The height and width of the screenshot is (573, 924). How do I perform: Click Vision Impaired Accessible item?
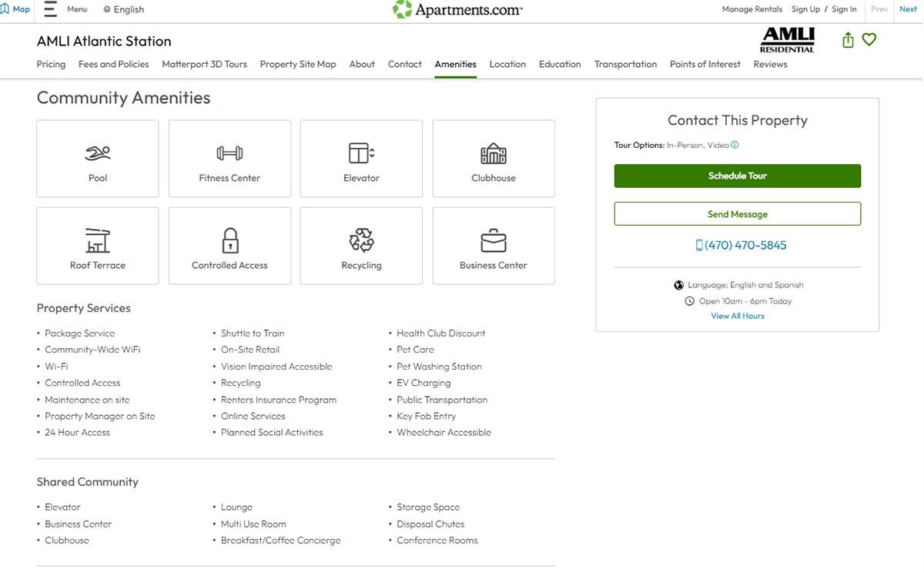click(276, 367)
